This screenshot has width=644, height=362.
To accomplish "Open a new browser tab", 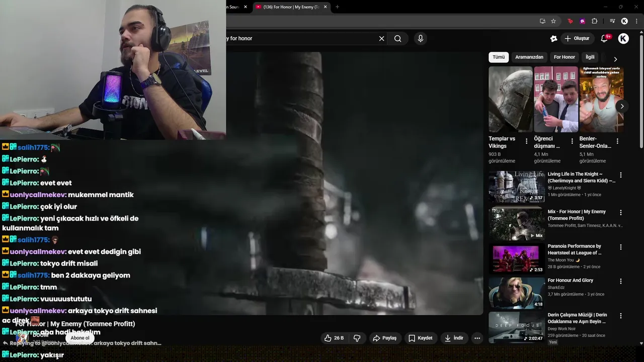I will [x=337, y=7].
